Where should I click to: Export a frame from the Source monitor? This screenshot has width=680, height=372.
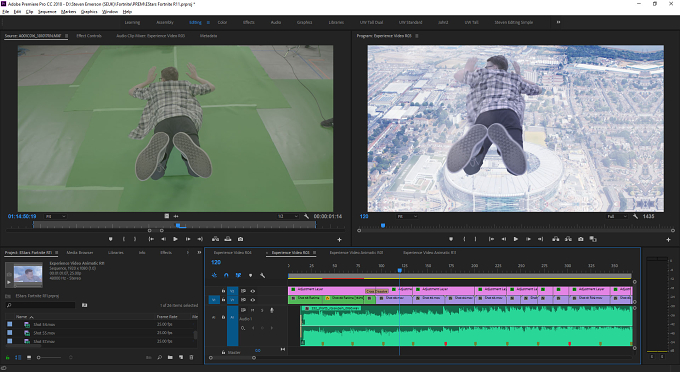point(240,239)
